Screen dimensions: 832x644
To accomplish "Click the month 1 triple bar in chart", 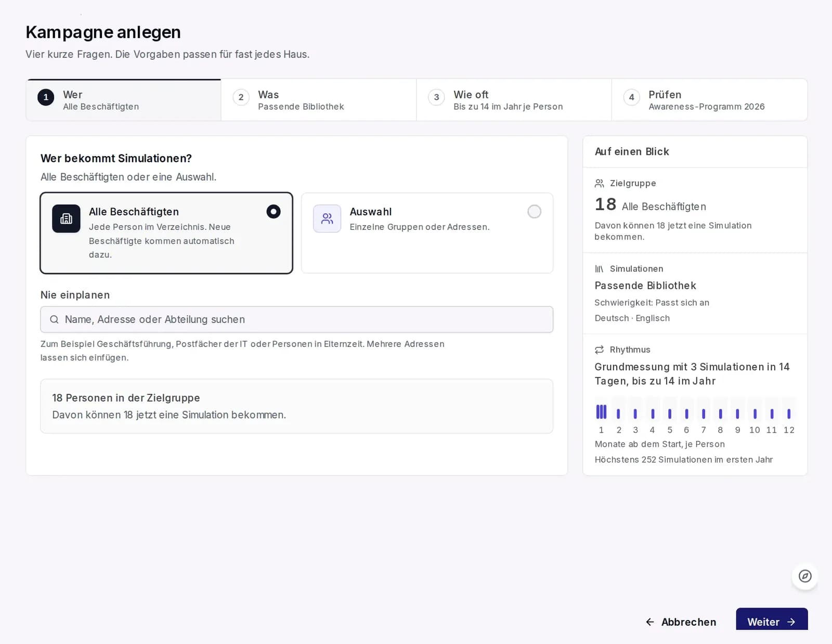I will tap(601, 412).
